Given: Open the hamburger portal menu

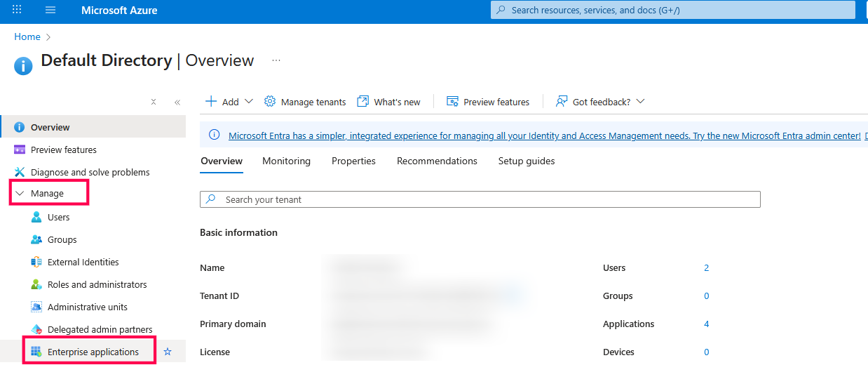Looking at the screenshot, I should (x=50, y=10).
